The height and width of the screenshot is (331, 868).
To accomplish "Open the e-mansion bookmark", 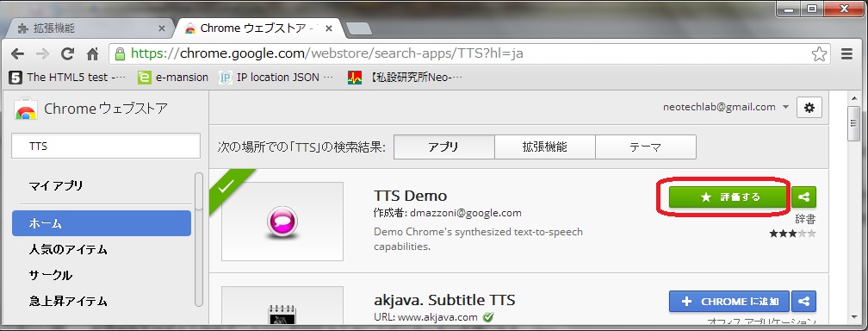I will click(173, 78).
